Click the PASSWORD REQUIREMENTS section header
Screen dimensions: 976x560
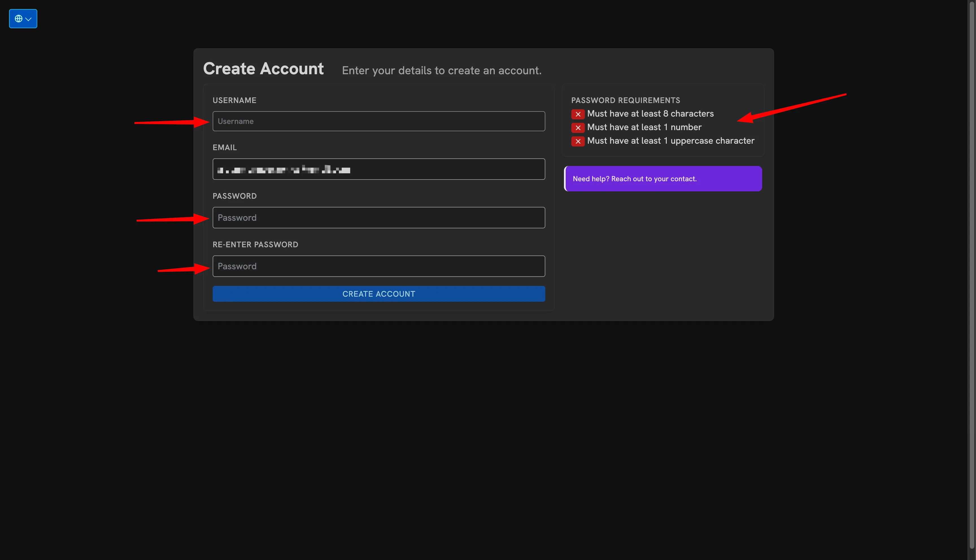click(625, 100)
